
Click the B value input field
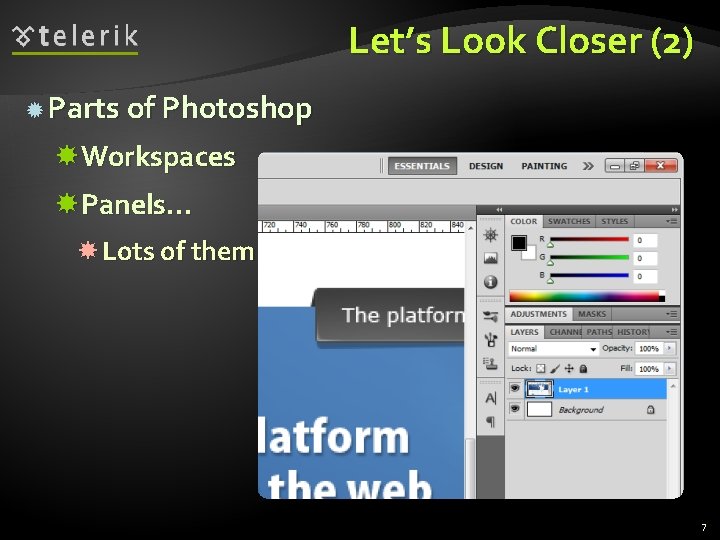pyautogui.click(x=645, y=276)
